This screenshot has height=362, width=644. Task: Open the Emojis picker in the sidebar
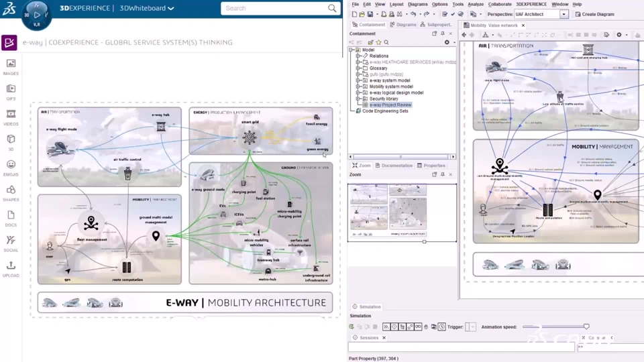[x=11, y=168]
